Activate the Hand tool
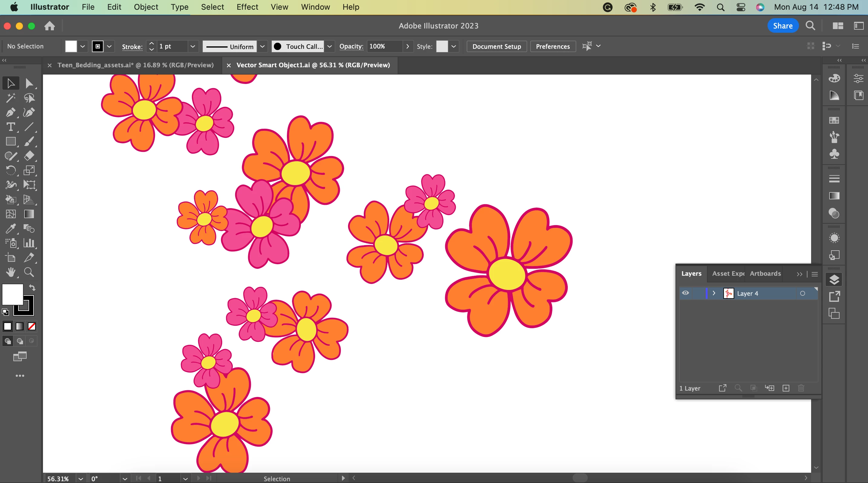868x483 pixels. point(11,272)
